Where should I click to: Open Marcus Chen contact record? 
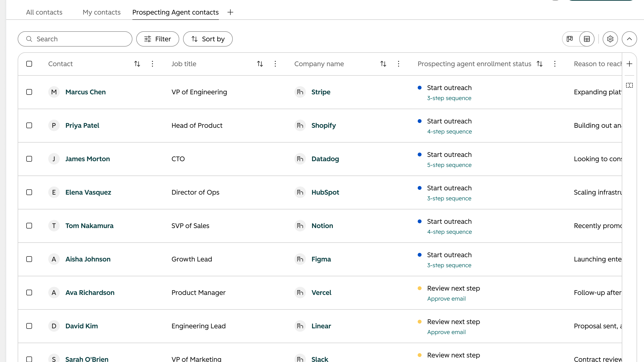point(86,92)
